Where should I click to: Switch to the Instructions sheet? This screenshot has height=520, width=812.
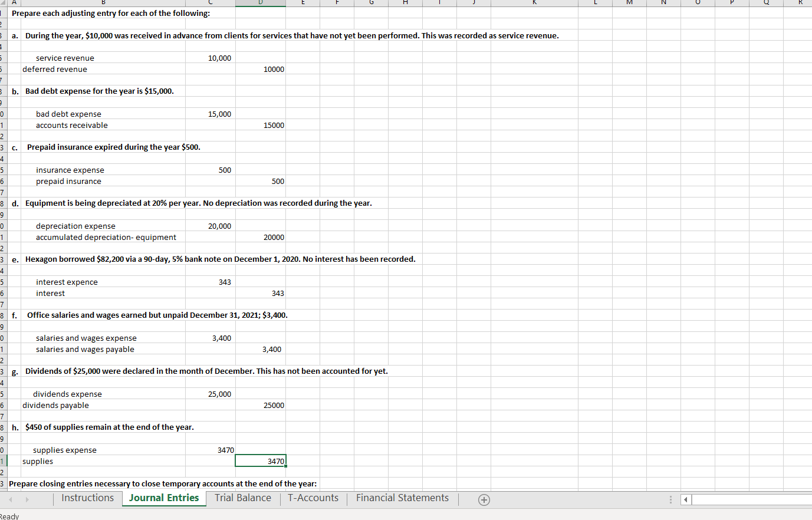pyautogui.click(x=87, y=498)
